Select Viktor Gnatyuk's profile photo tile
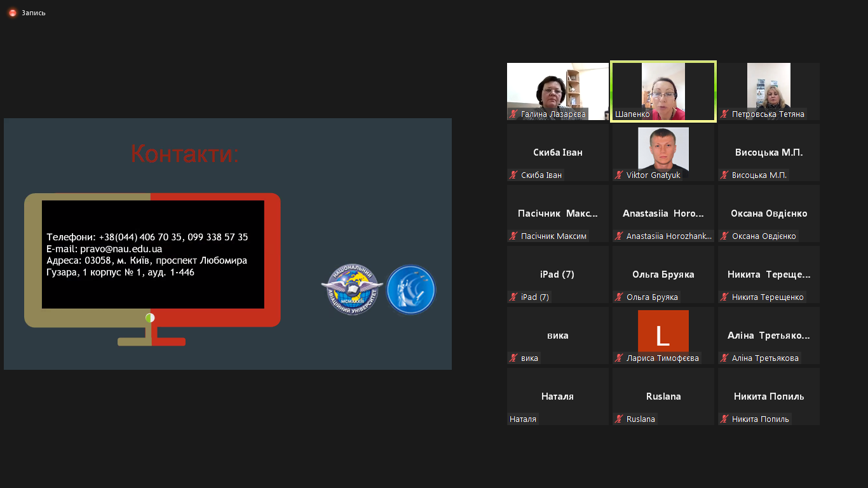 663,149
